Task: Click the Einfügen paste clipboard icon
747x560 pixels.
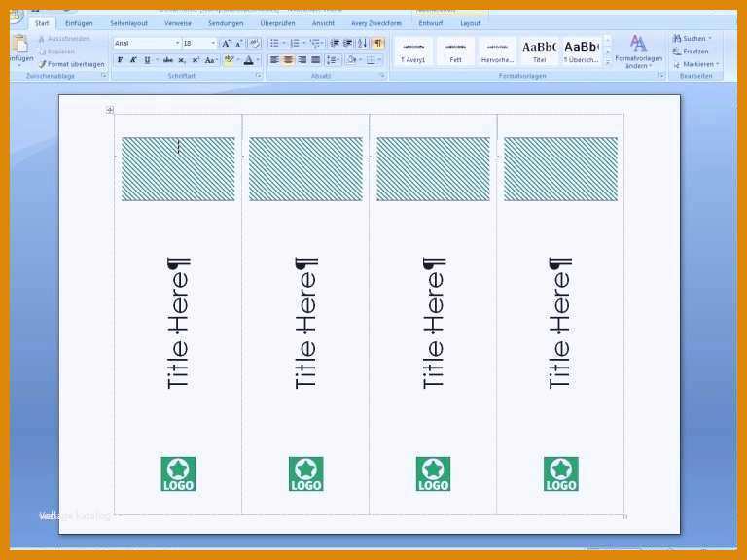Action: click(x=20, y=44)
